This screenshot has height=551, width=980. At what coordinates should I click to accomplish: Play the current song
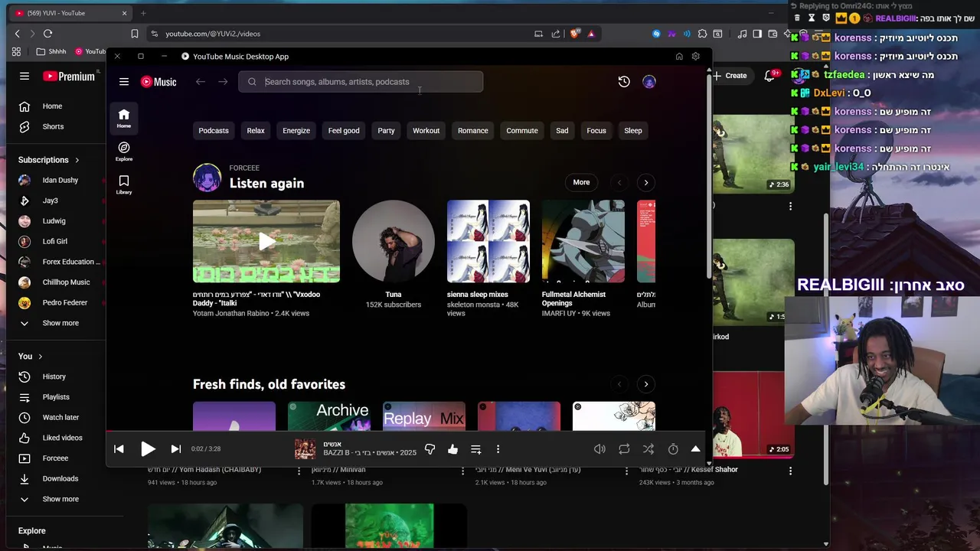pos(148,449)
